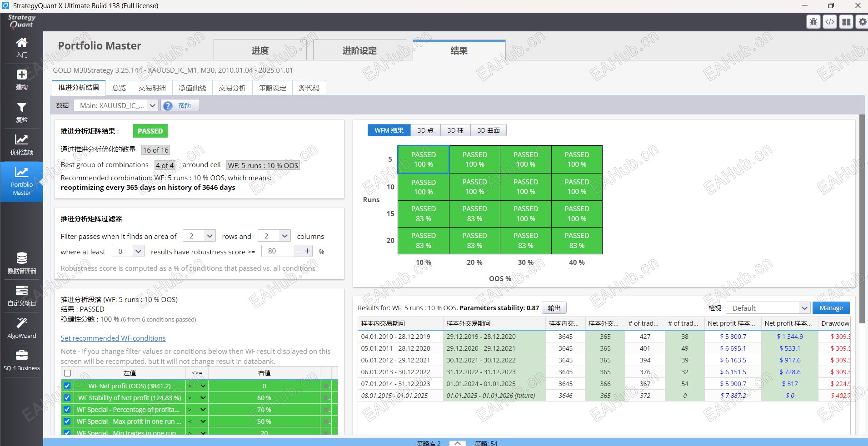Screen dimensions: 868x446
Task: Switch matrix view to 3D 曲面
Action: coord(489,130)
